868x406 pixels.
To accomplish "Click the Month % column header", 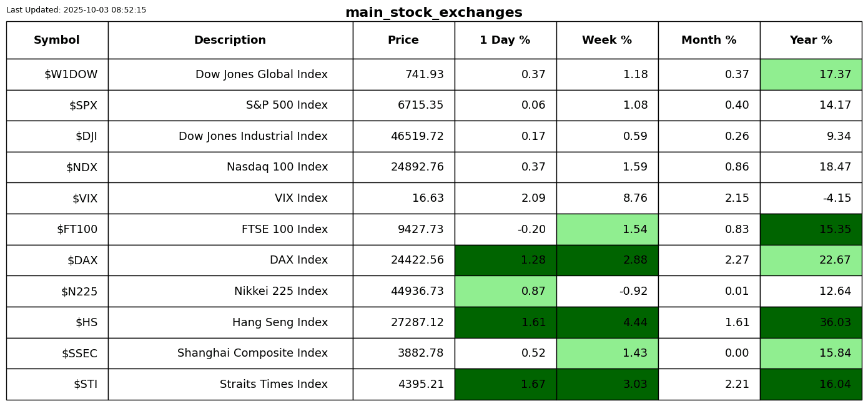I will pyautogui.click(x=709, y=41).
